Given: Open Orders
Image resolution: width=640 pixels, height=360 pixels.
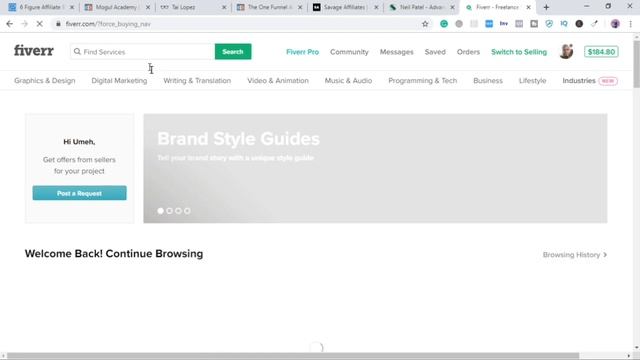Looking at the screenshot, I should [468, 52].
